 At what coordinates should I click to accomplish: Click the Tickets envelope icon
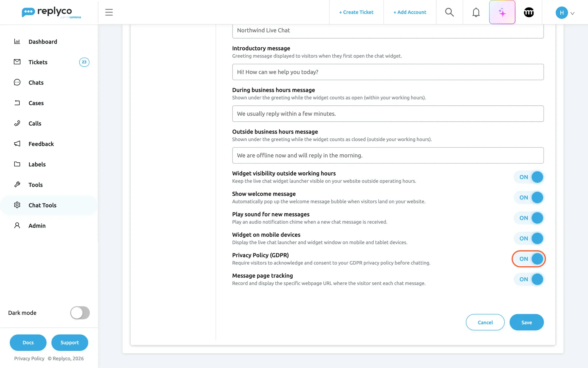17,62
